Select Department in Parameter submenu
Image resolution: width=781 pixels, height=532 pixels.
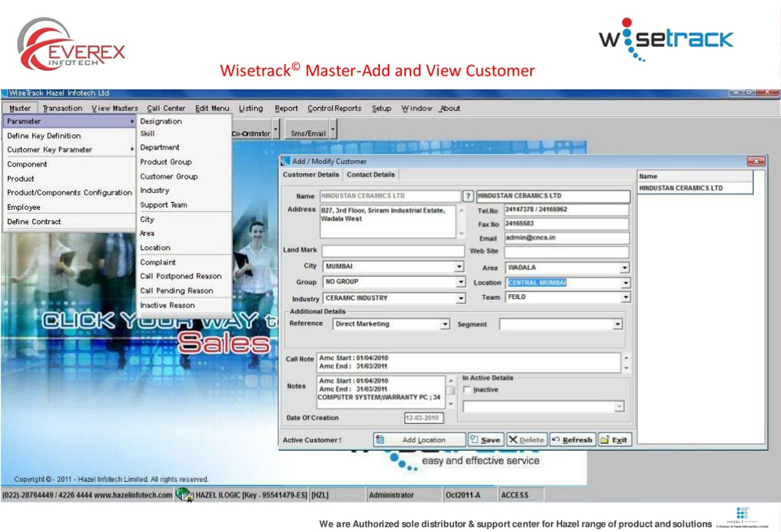[185, 148]
